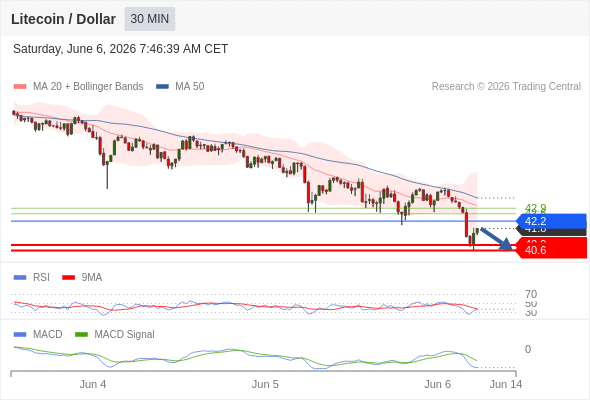The width and height of the screenshot is (590, 400).
Task: Toggle the MA 50 legend entry
Action: [180, 87]
